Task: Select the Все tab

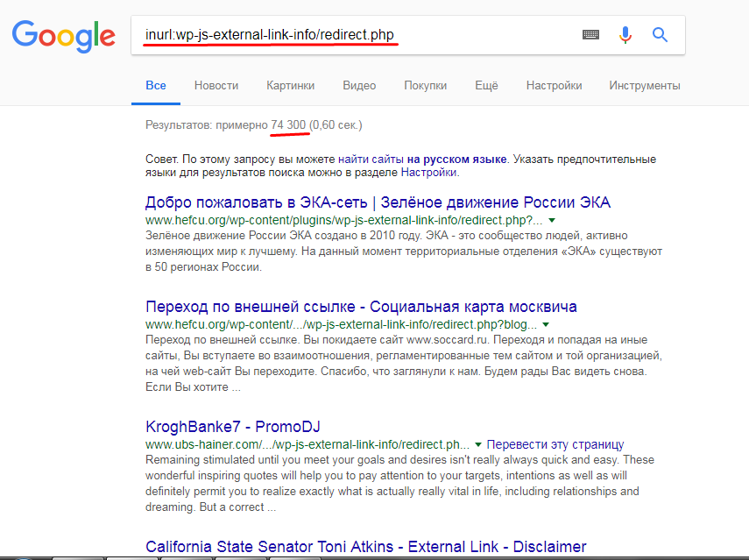Action: coord(156,86)
